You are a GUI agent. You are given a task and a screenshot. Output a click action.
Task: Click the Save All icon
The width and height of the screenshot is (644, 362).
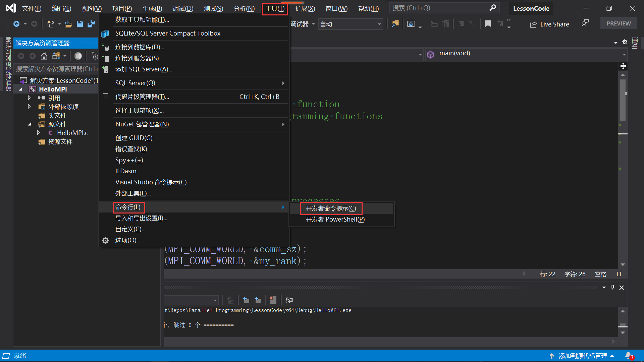(x=91, y=23)
